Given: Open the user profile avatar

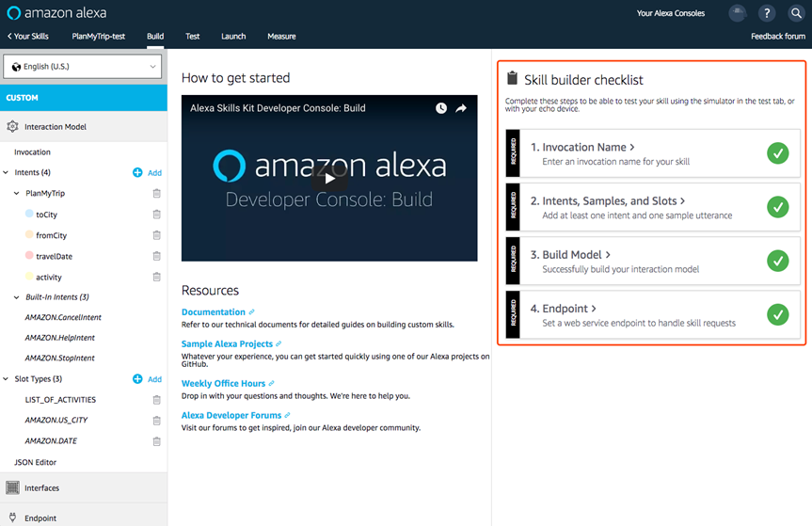Looking at the screenshot, I should (738, 13).
